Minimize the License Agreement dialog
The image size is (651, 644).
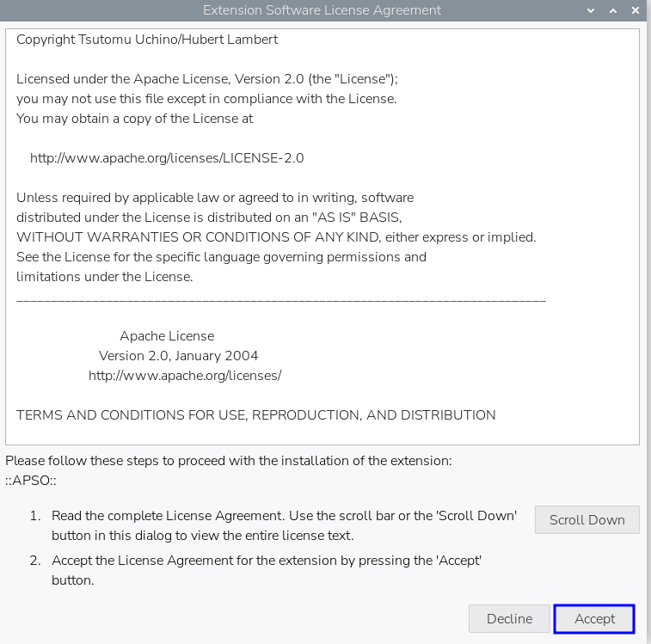click(591, 11)
